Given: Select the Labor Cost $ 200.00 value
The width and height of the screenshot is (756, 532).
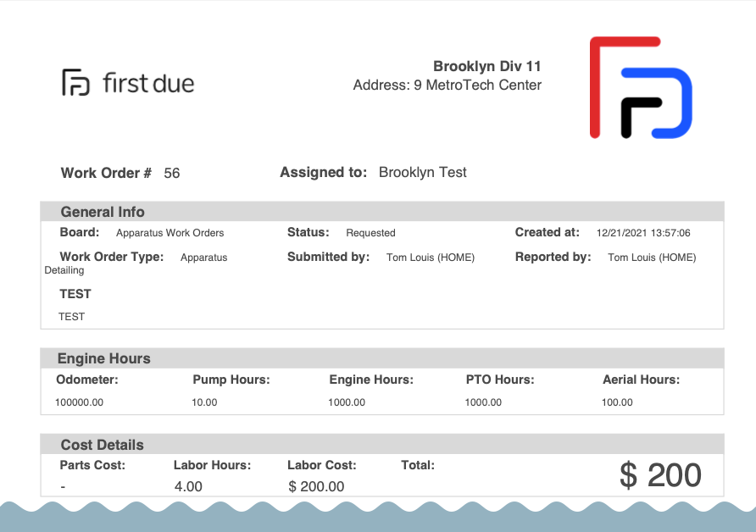Looking at the screenshot, I should click(316, 486).
